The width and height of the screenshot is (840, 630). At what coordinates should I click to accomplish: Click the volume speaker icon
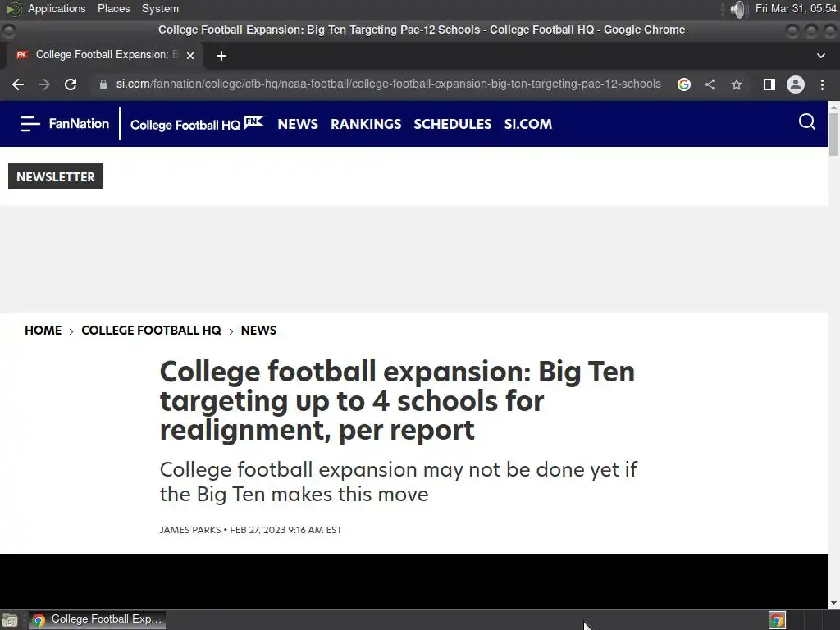point(737,9)
